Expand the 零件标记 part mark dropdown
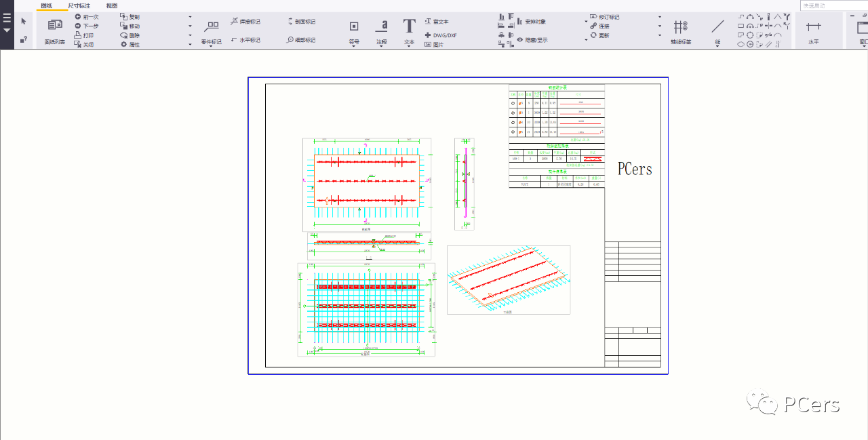868x440 pixels. [x=212, y=46]
